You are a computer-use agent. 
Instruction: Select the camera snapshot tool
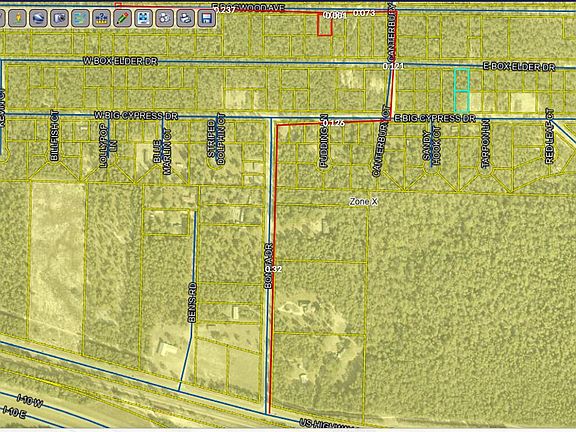[x=59, y=18]
